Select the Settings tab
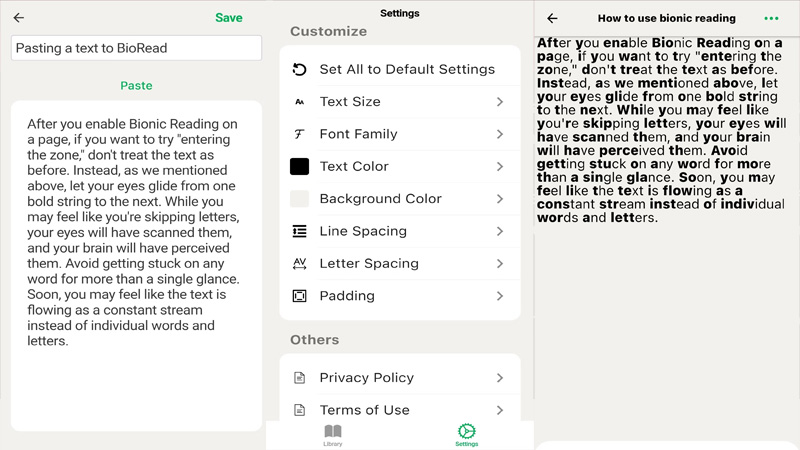Screen dimensions: 800x450 466,434
